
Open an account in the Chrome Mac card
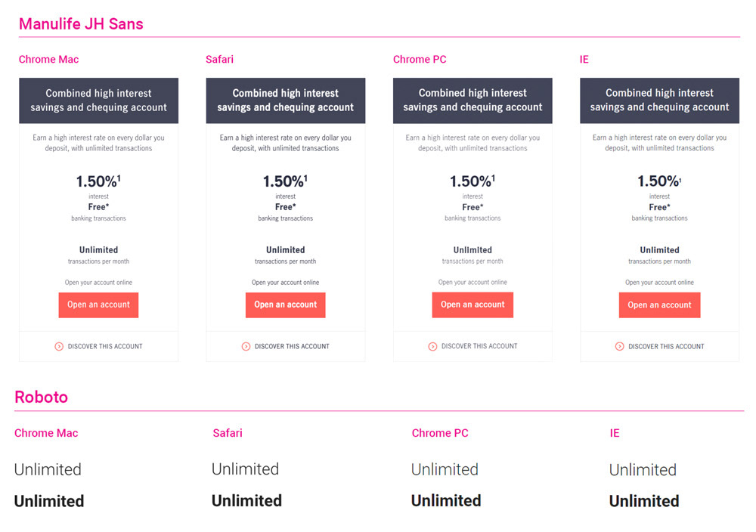[x=98, y=305]
